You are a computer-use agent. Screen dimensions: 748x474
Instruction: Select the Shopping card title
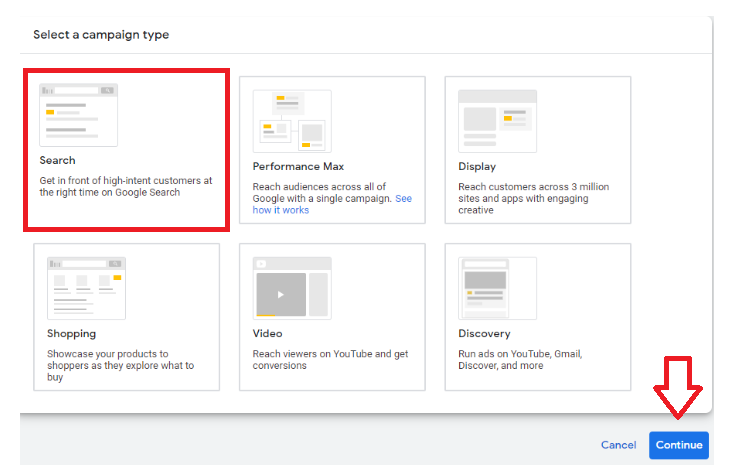[x=72, y=334]
